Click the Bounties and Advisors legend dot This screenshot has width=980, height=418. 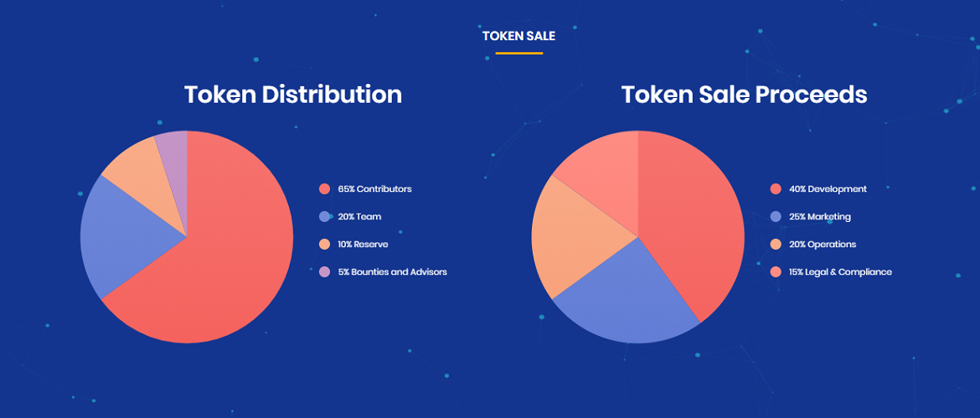[x=324, y=271]
